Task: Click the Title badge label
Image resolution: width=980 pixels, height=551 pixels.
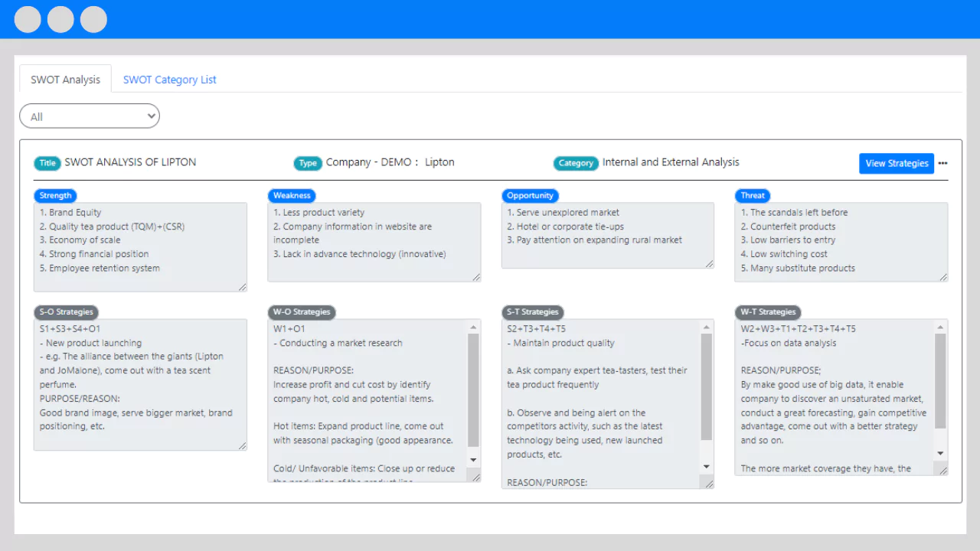Action: [x=47, y=163]
